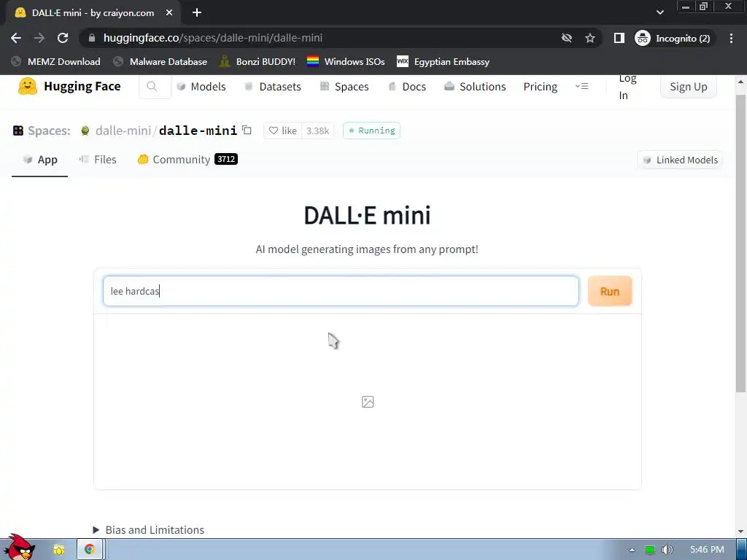Bookmark this page with the star icon
This screenshot has width=747, height=560.
pyautogui.click(x=589, y=38)
